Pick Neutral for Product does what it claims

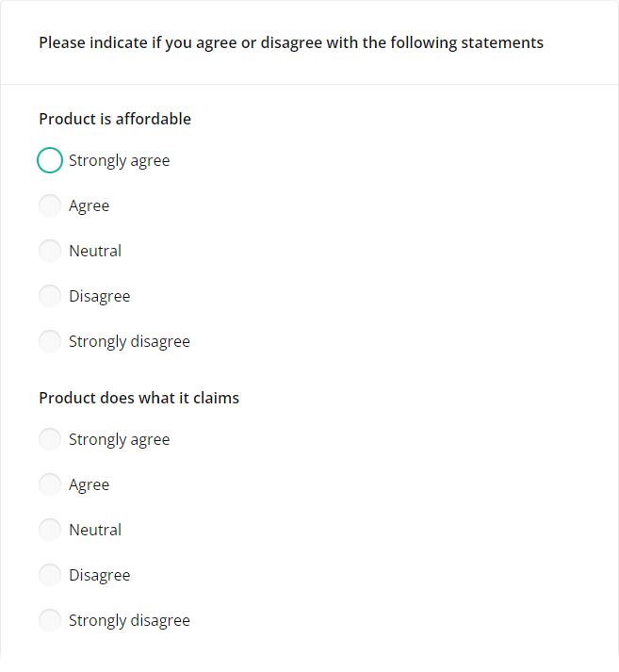(50, 530)
